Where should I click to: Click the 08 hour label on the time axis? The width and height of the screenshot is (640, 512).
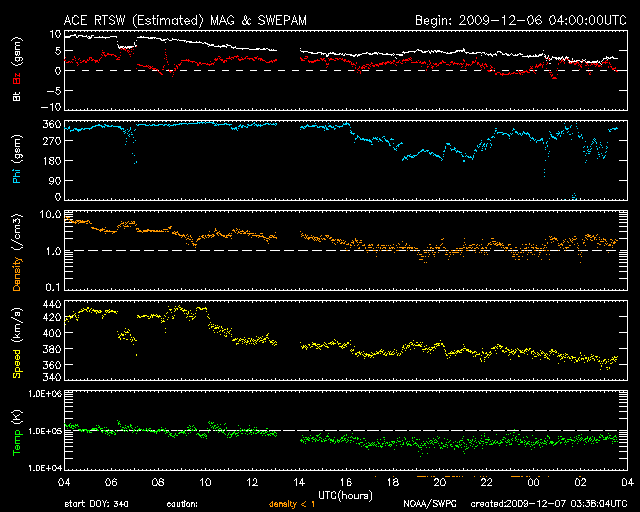click(x=158, y=483)
